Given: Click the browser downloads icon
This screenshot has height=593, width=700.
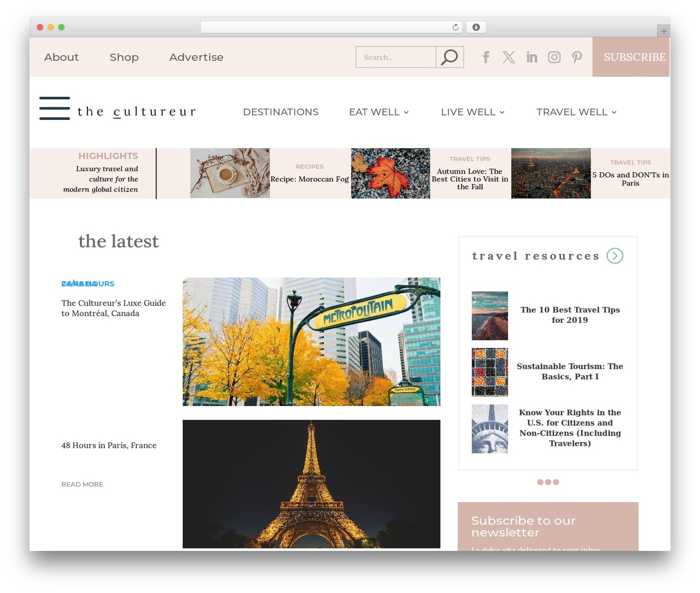Looking at the screenshot, I should [x=476, y=27].
